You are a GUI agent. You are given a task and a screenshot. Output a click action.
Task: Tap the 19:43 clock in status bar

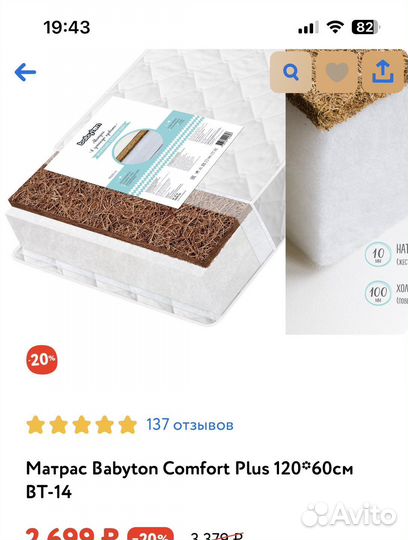(x=67, y=27)
